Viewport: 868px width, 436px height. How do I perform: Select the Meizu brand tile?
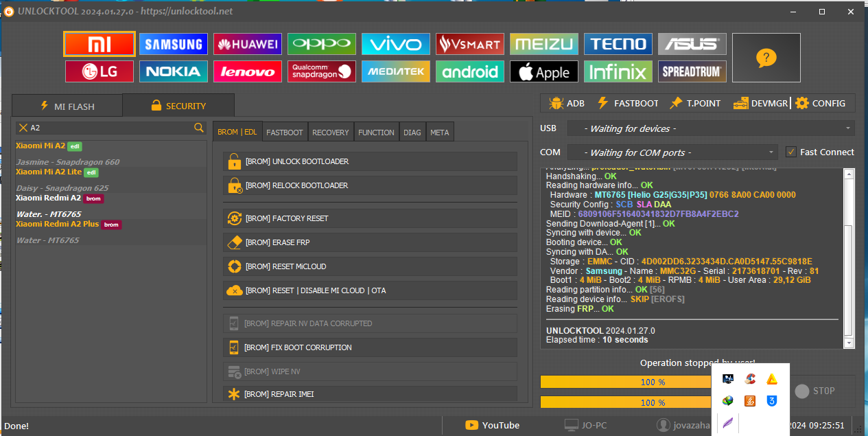click(x=544, y=45)
